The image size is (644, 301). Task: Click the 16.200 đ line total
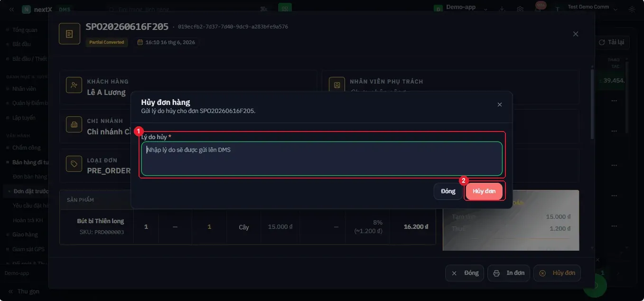pos(416,227)
